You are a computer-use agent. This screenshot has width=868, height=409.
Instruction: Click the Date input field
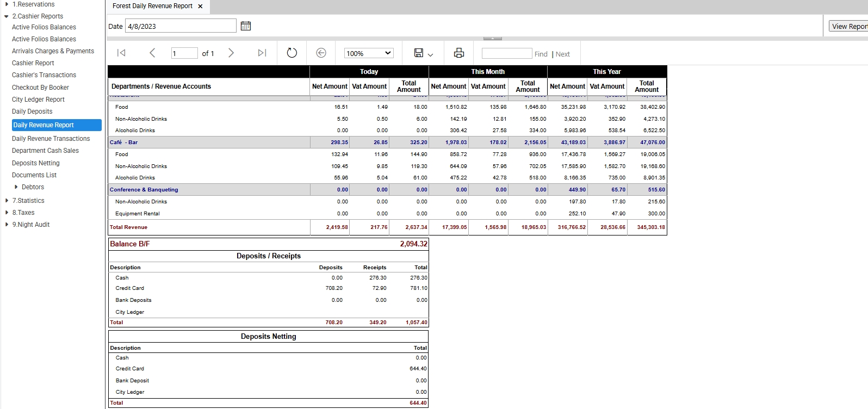(x=181, y=26)
